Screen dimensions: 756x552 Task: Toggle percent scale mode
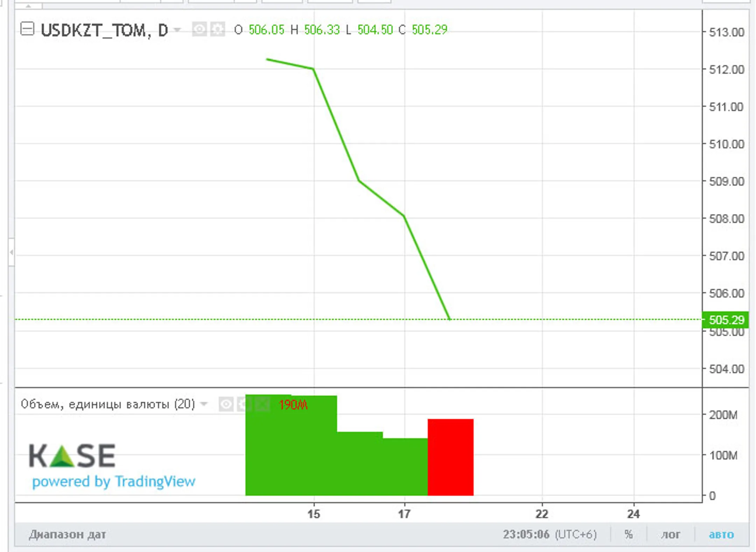tap(629, 535)
